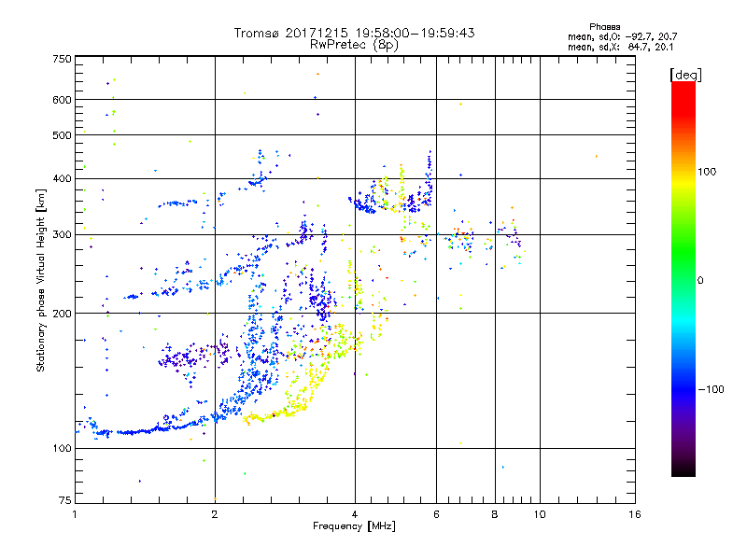Image resolution: width=747 pixels, height=560 pixels.
Task: Click the colorbar tick label '-100'
Action: coord(711,389)
